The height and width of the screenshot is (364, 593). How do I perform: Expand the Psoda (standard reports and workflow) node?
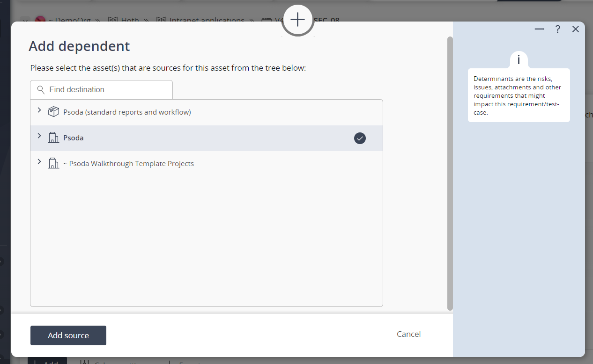[x=39, y=110]
